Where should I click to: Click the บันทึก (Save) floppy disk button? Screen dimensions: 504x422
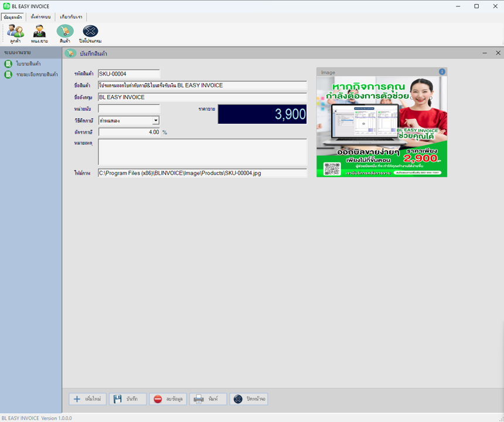pyautogui.click(x=127, y=399)
